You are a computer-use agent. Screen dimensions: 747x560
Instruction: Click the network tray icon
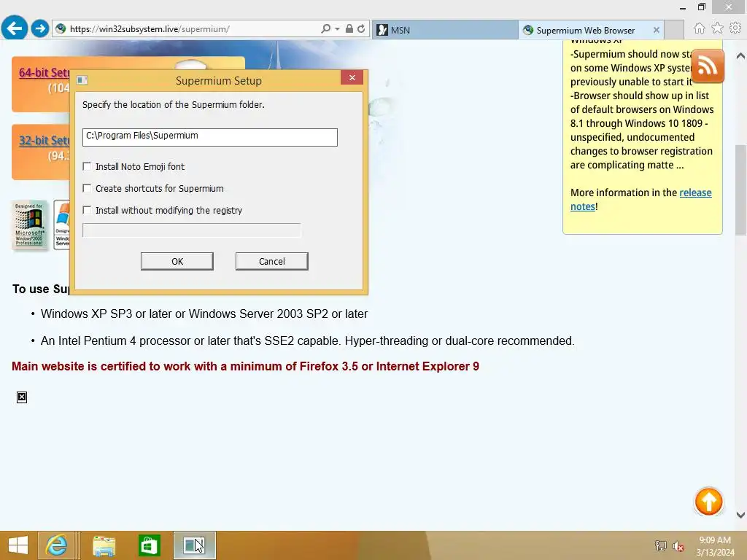coord(661,545)
